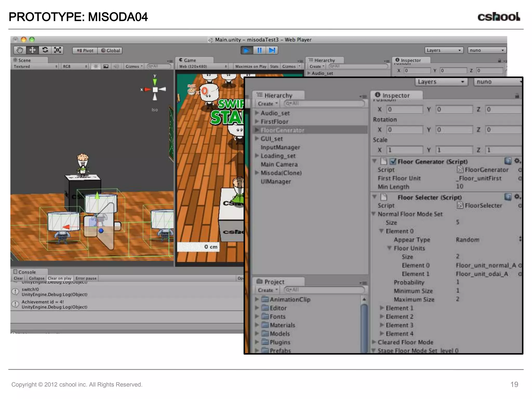The height and width of the screenshot is (399, 532).
Task: Click the Scale X input field
Action: click(404, 150)
